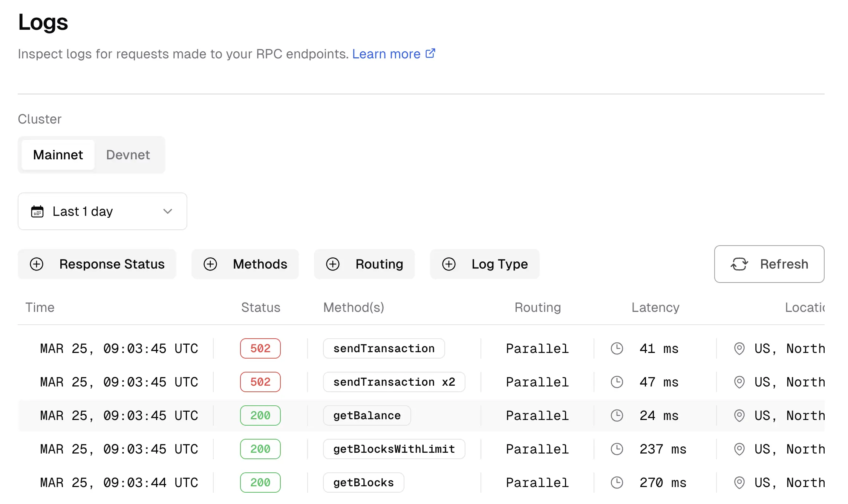This screenshot has height=504, width=848.
Task: Open the Log Type filter dropdown
Action: 499,264
